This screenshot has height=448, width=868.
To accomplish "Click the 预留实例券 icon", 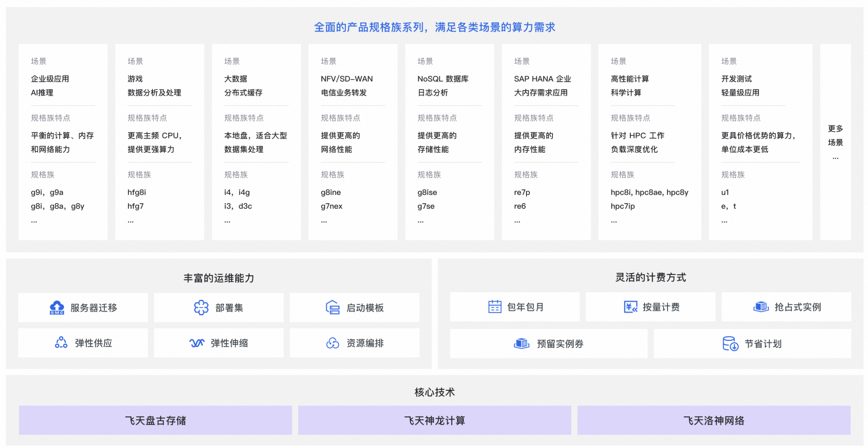I will point(521,343).
